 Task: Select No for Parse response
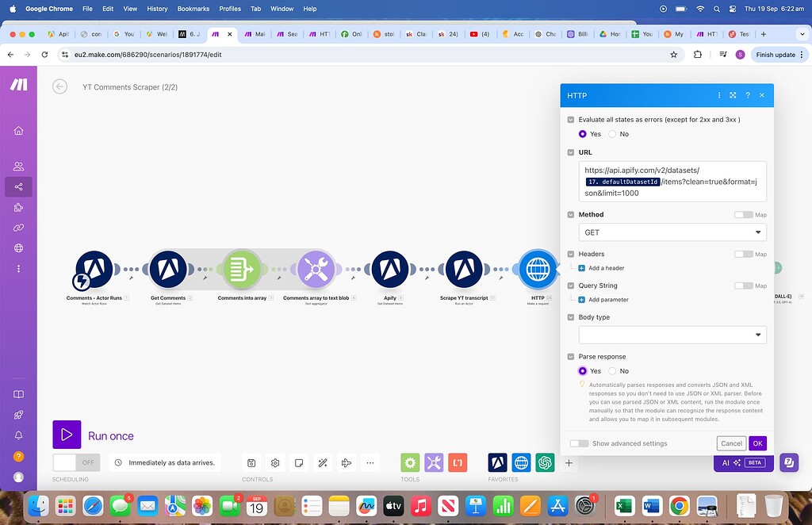coord(612,370)
